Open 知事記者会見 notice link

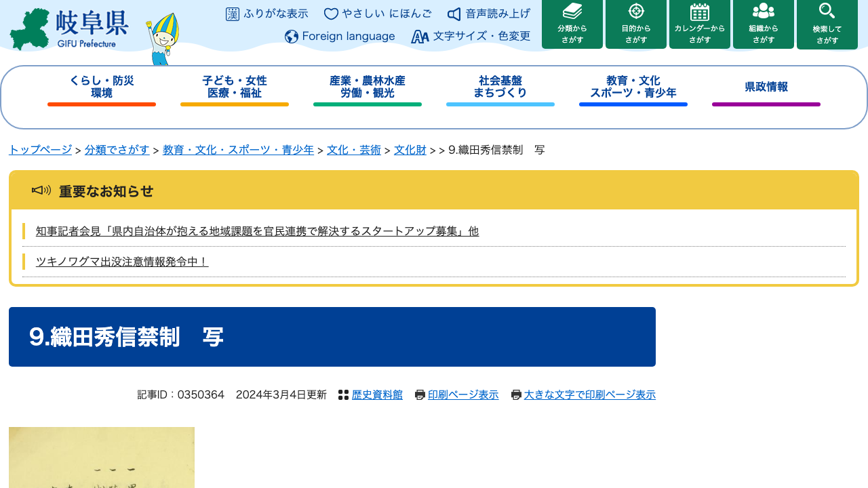(257, 231)
